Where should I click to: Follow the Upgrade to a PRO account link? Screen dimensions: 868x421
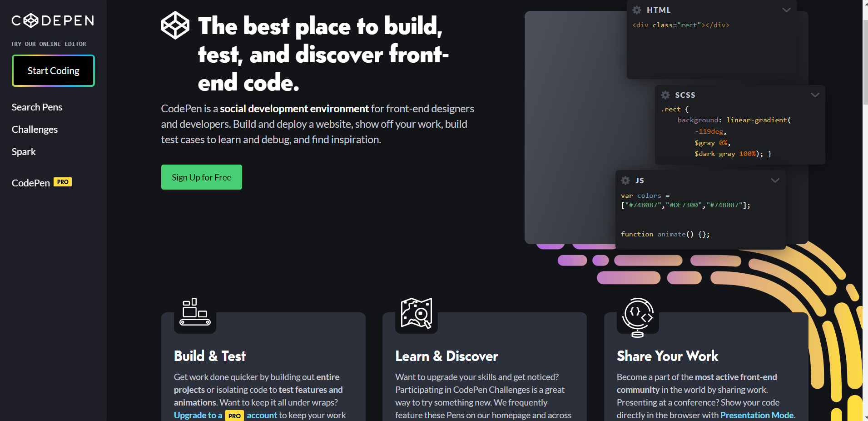225,416
